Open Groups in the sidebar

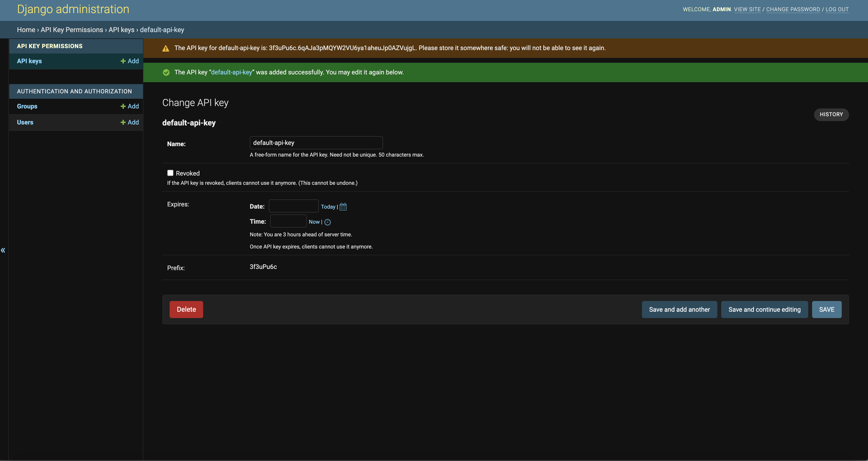27,106
